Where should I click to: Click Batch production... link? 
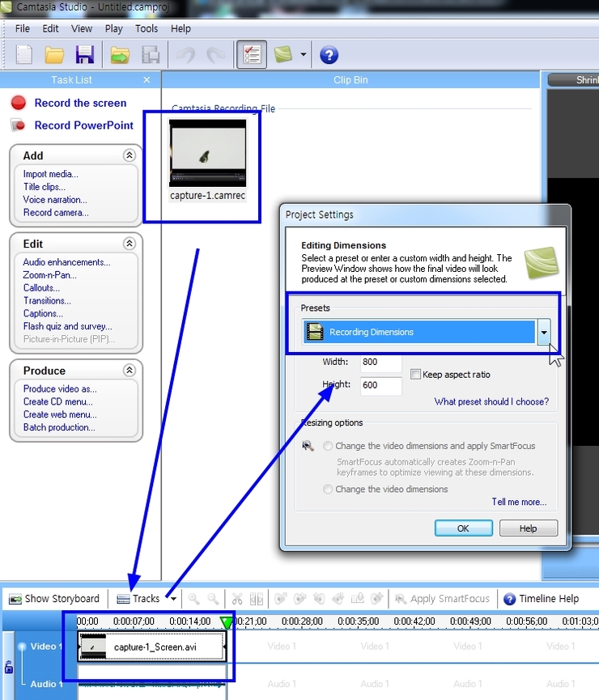[x=59, y=427]
